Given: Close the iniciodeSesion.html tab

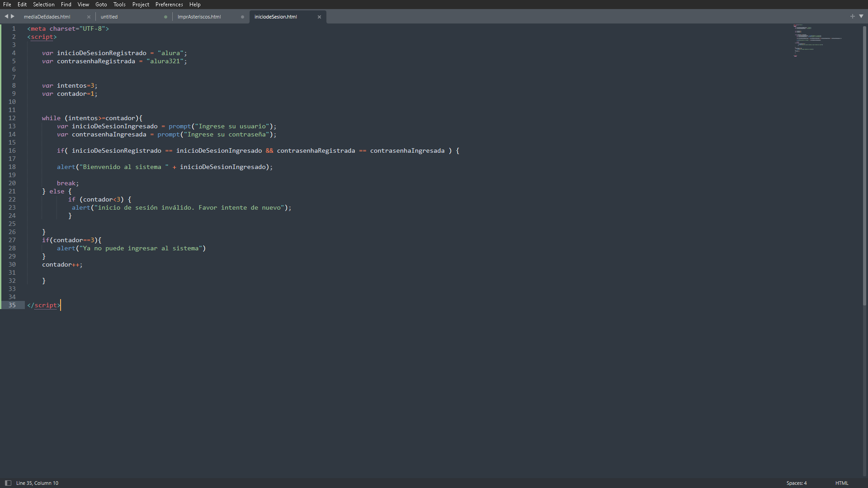Looking at the screenshot, I should (319, 17).
